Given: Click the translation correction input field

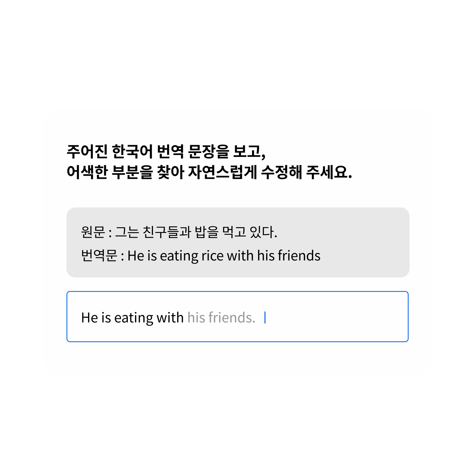Looking at the screenshot, I should (237, 316).
